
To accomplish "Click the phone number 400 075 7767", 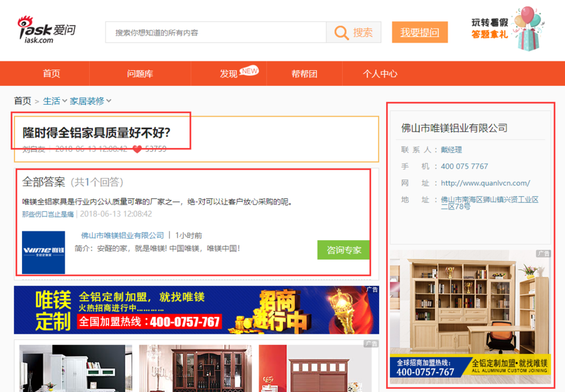I will 465,166.
